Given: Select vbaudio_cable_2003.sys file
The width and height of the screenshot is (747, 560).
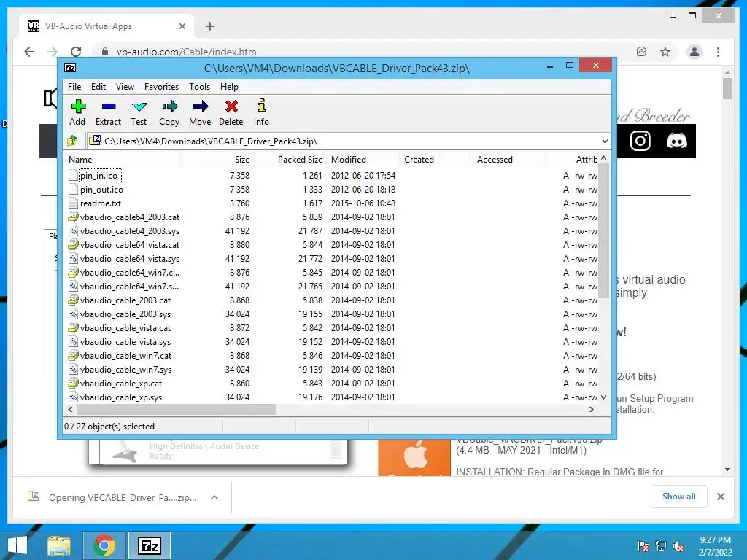Looking at the screenshot, I should [125, 314].
